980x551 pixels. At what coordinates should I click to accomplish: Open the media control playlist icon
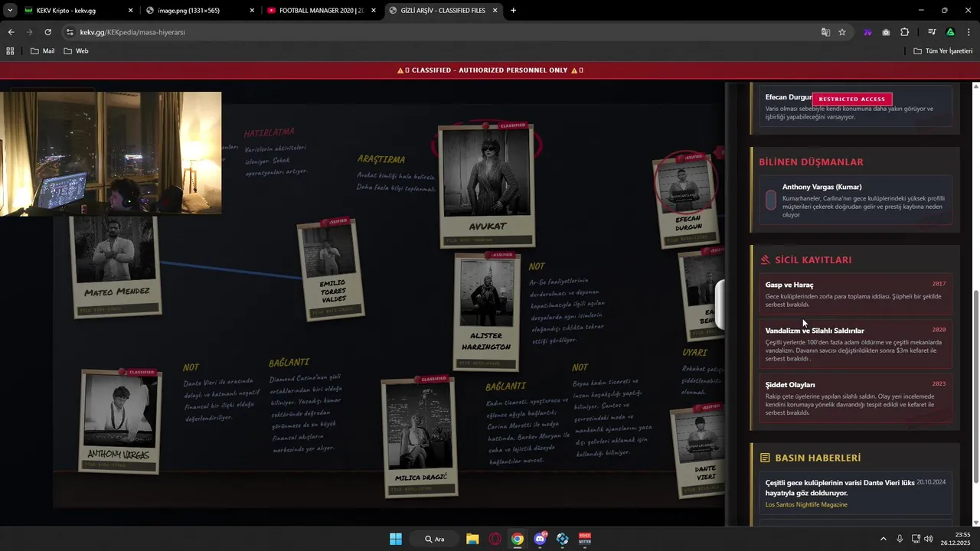coord(932,32)
